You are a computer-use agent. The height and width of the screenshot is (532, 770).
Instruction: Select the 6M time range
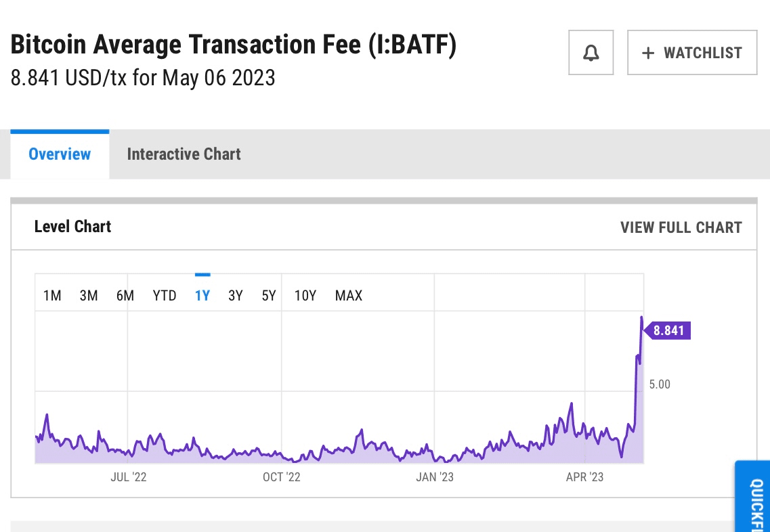(x=124, y=295)
